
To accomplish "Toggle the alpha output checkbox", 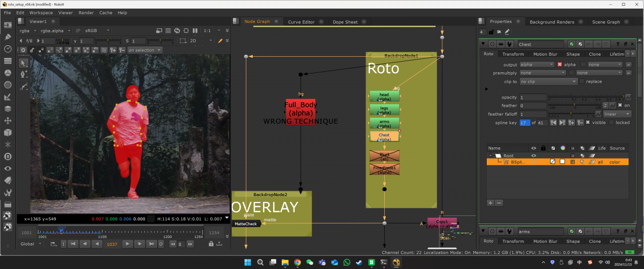I will pos(560,64).
